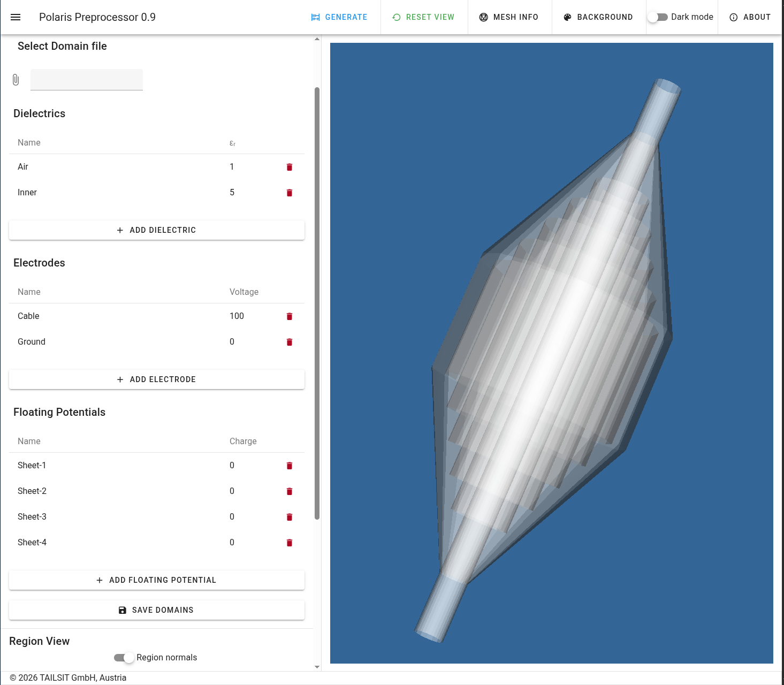Click the Cable electrode name

(x=28, y=316)
